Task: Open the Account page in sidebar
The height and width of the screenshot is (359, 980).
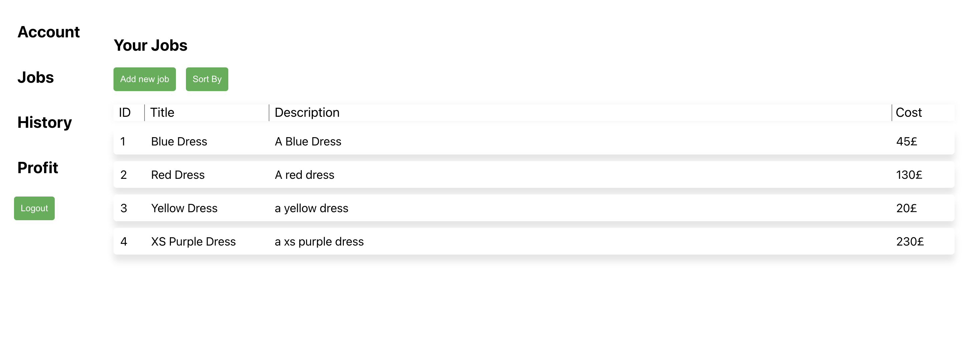Action: (x=48, y=32)
